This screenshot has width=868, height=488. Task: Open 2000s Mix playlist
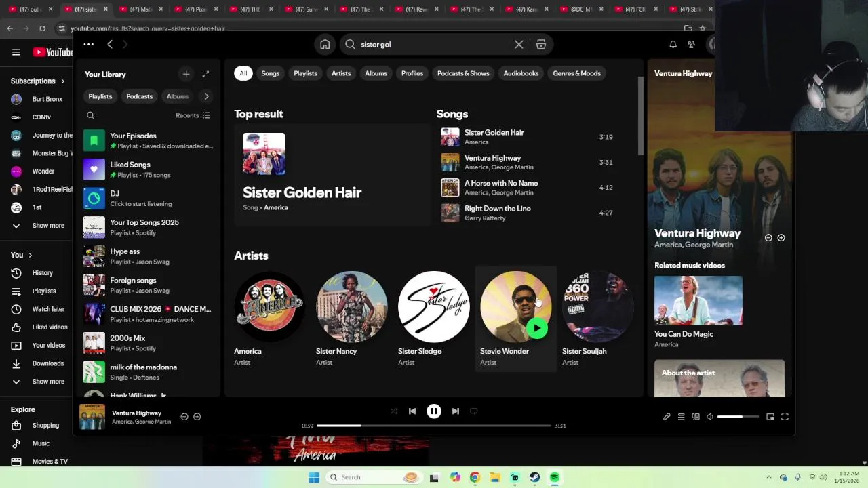[149, 343]
